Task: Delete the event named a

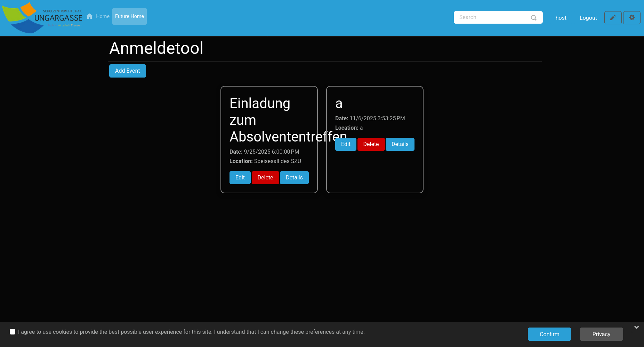Action: coord(371,144)
